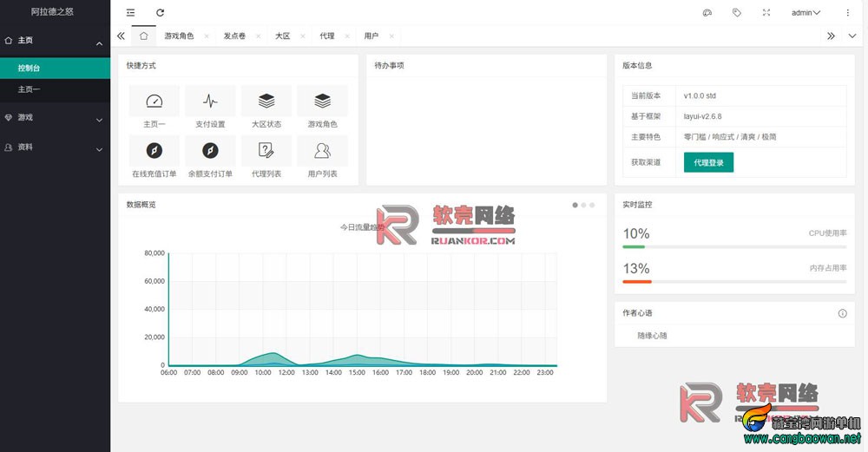
Task: Expand the 资料 sidebar menu
Action: [55, 147]
